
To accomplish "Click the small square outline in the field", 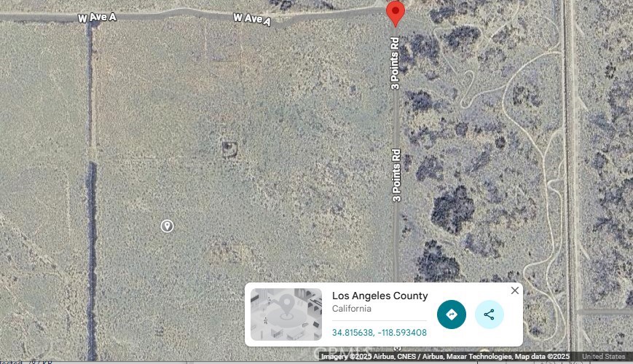I will [x=229, y=149].
